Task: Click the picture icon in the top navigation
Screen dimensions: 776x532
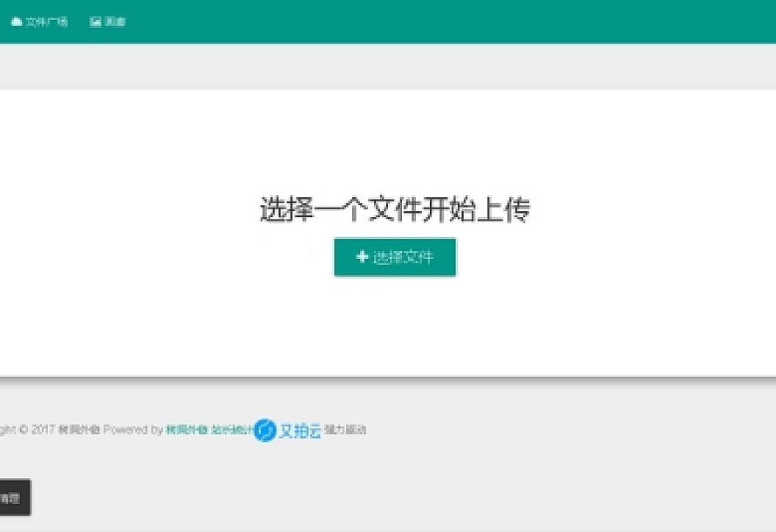Action: (x=96, y=22)
